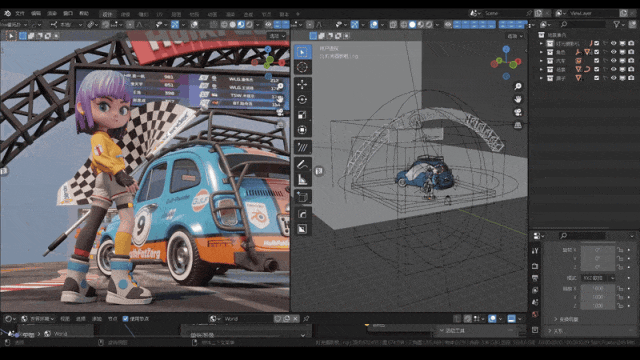Uncheck exclude checkbox for first outliner collection
The width and height of the screenshot is (640, 360).
tap(597, 43)
